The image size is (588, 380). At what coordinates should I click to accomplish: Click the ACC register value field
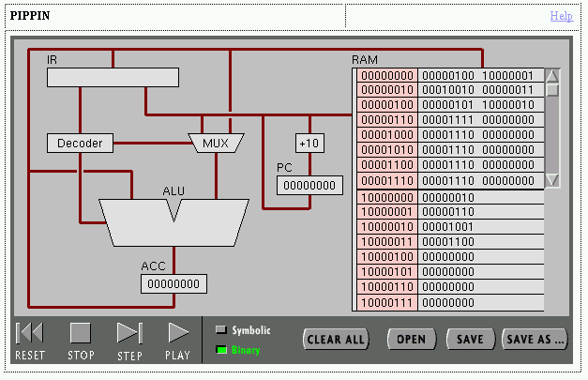tap(174, 283)
